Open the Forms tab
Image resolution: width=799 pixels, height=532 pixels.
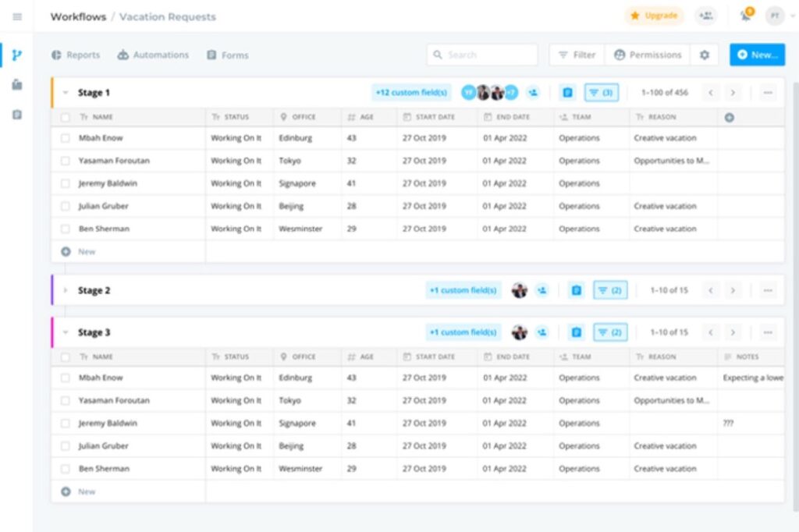pos(227,55)
